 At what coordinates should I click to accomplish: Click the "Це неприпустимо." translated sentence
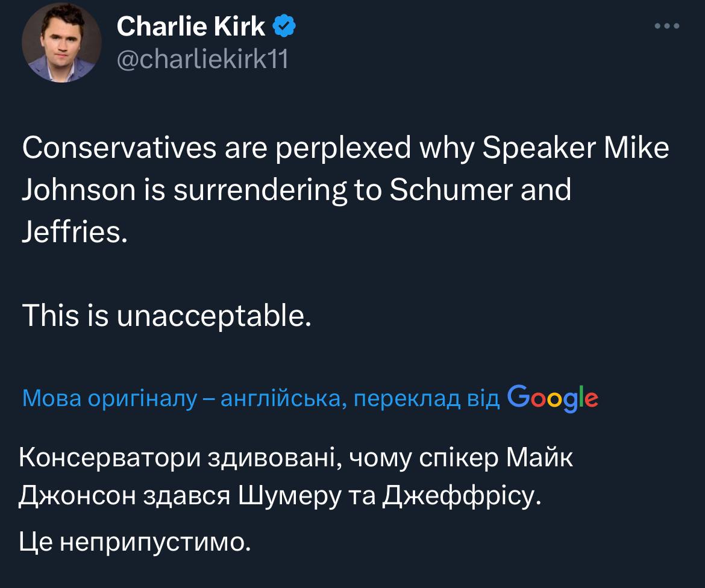tap(134, 542)
